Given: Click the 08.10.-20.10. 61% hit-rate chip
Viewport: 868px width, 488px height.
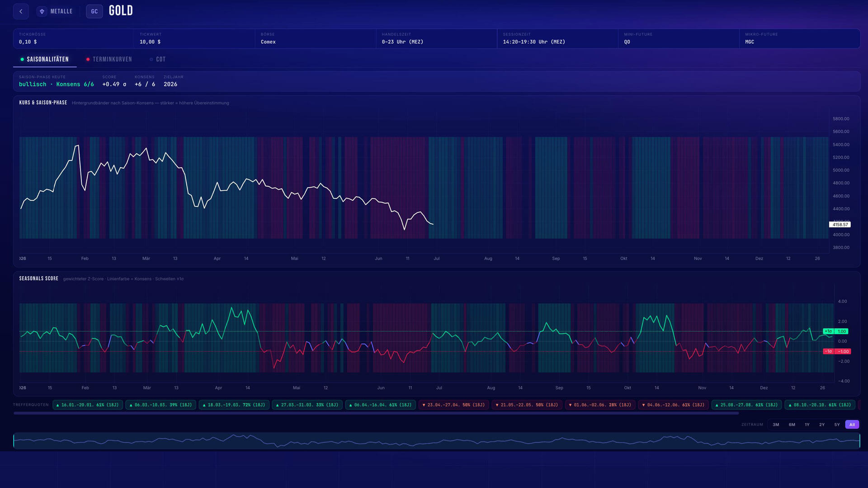Looking at the screenshot, I should tap(820, 405).
